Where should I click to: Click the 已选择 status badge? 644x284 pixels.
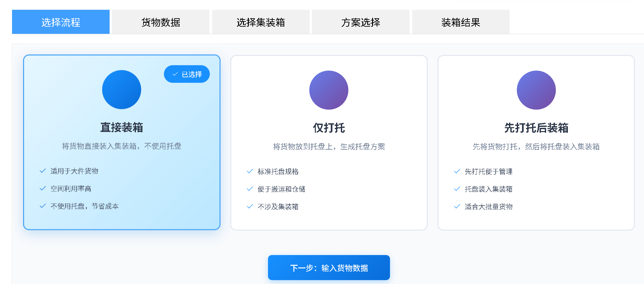click(187, 74)
